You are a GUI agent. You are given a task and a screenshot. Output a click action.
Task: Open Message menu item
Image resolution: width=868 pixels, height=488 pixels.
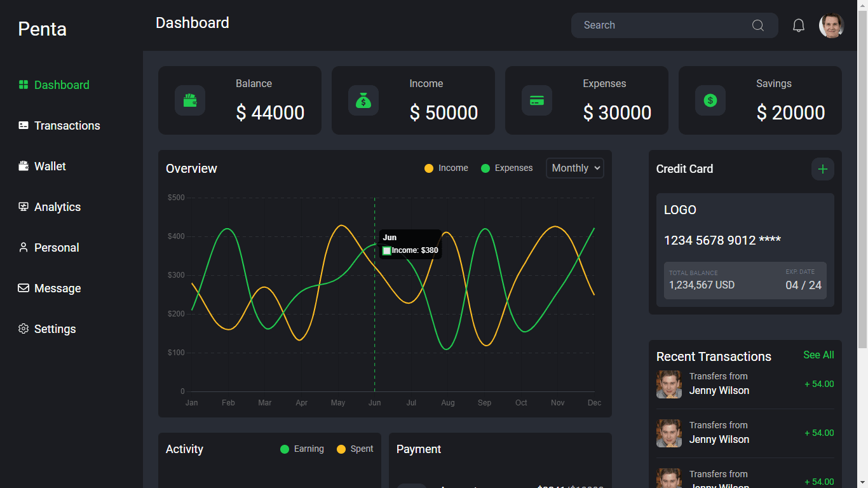coord(58,288)
